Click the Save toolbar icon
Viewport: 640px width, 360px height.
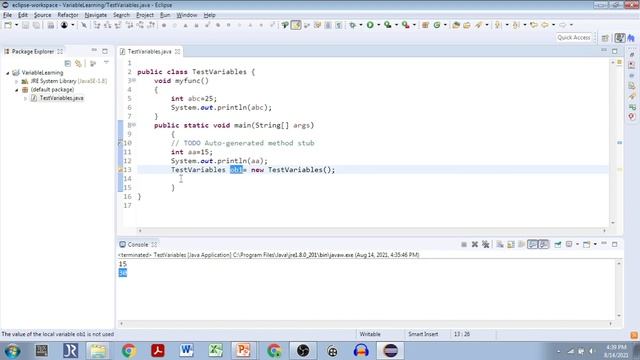[x=25, y=25]
